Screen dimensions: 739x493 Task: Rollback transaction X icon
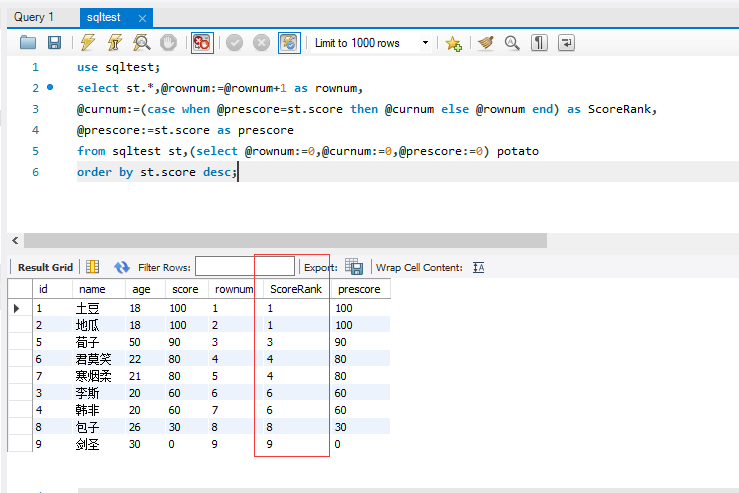coord(261,43)
